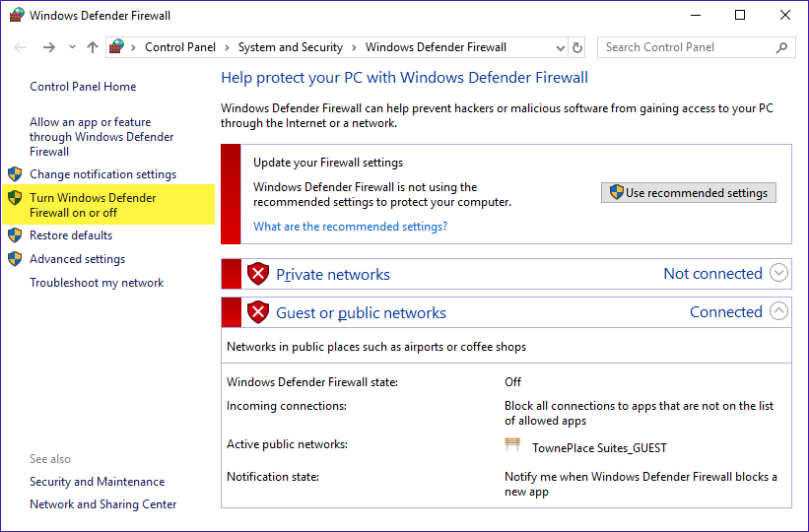The height and width of the screenshot is (532, 809).
Task: Refresh the Windows Defender Firewall page
Action: pyautogui.click(x=577, y=48)
